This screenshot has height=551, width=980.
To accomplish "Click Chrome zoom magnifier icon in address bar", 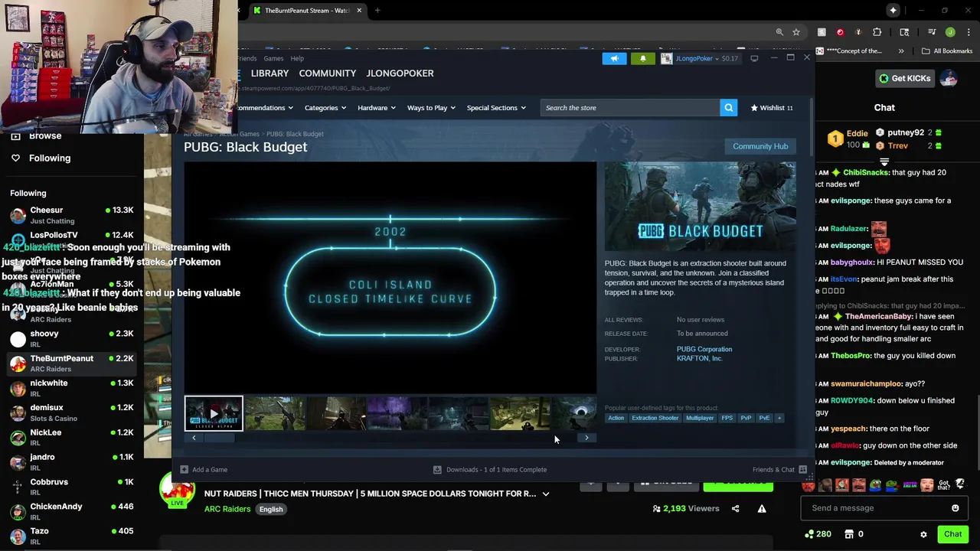I will (779, 32).
